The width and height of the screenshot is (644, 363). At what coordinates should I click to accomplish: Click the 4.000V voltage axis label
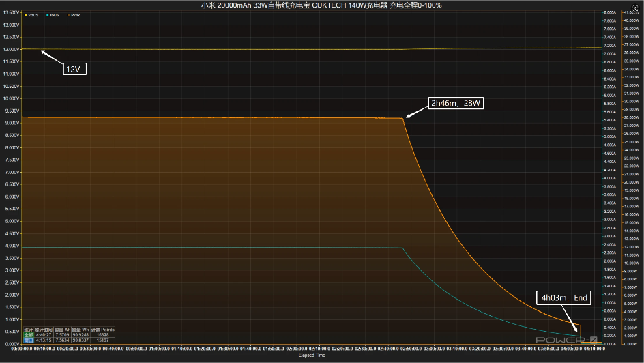pos(11,246)
